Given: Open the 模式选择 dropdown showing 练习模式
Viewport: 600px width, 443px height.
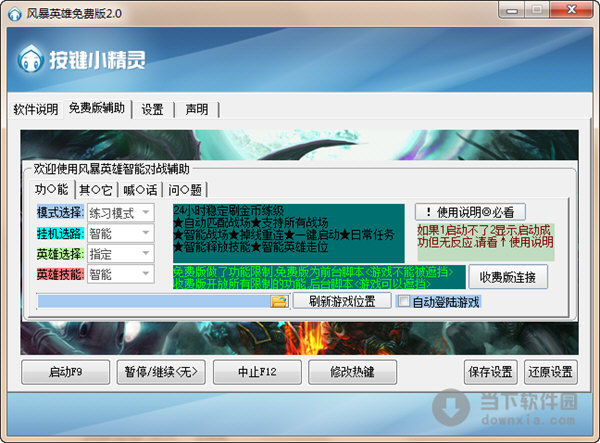Looking at the screenshot, I should 121,213.
